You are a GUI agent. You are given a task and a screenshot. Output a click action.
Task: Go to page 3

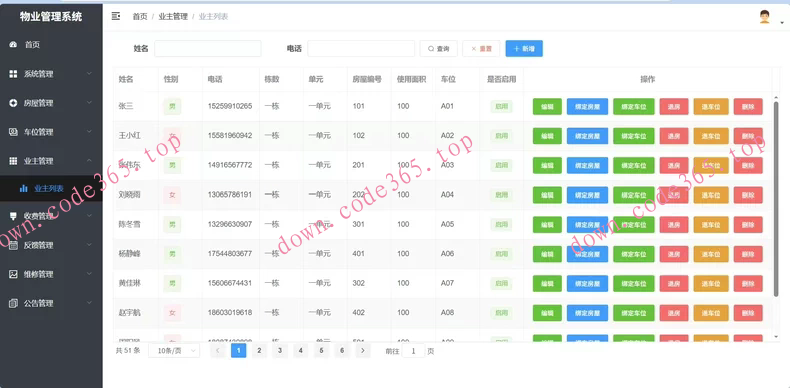280,351
